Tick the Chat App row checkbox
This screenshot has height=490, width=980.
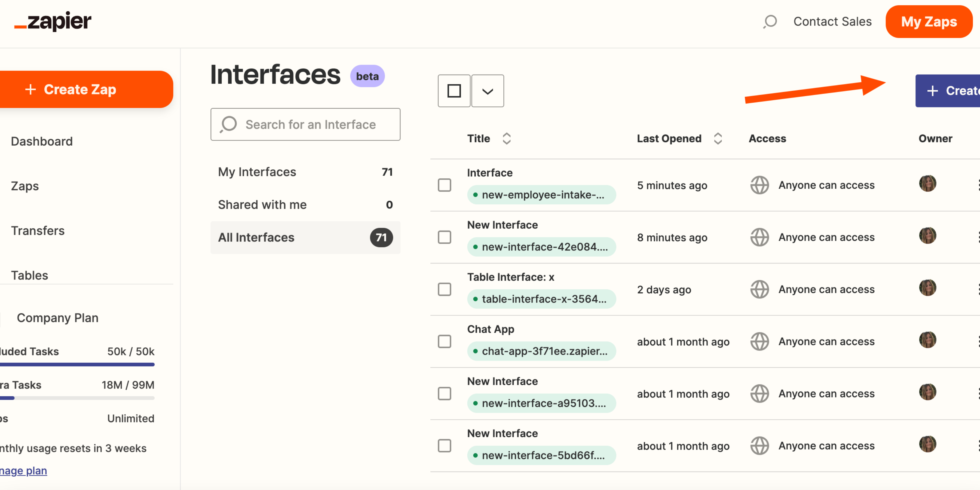click(x=444, y=341)
